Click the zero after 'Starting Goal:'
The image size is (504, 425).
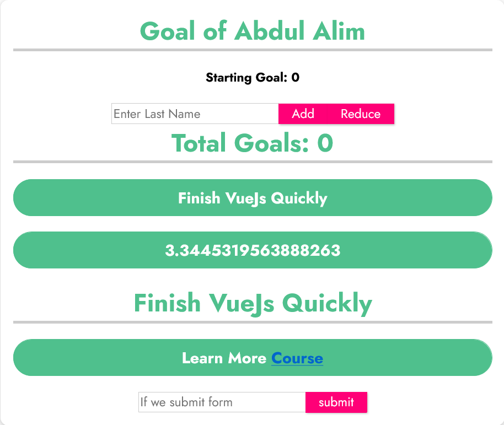(296, 78)
